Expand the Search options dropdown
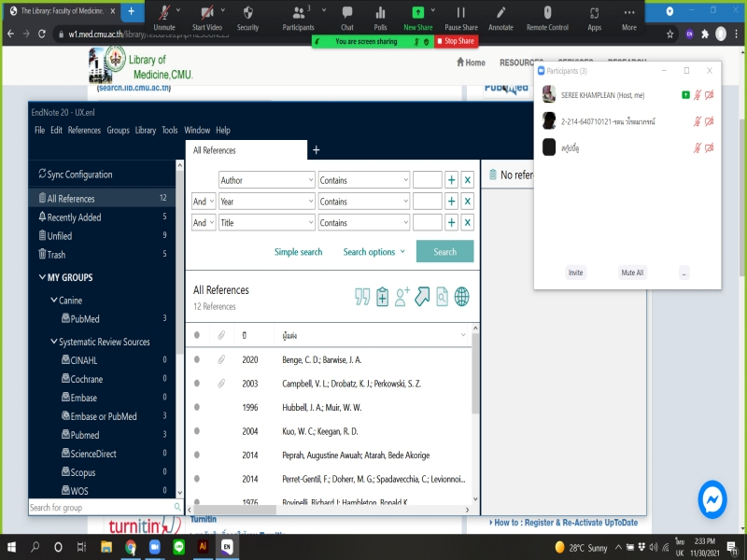 374,252
